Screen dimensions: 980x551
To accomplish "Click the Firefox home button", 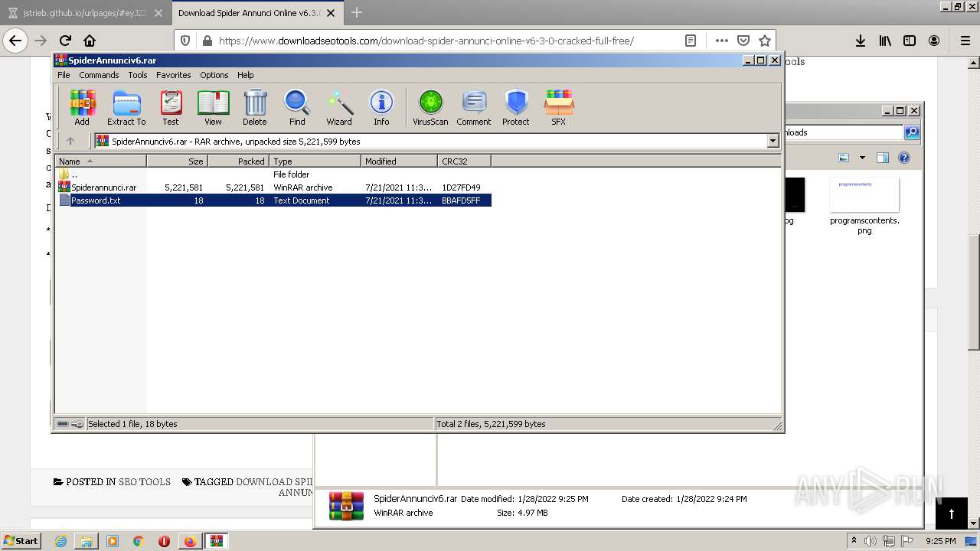I will click(x=90, y=41).
